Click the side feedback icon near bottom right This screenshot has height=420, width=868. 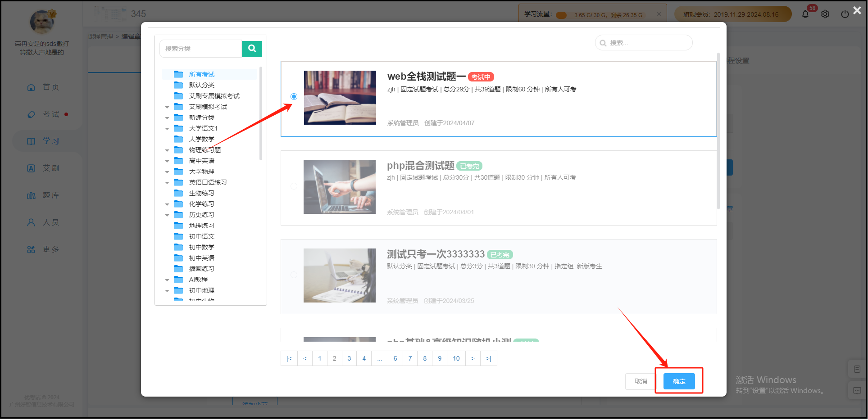[x=857, y=391]
